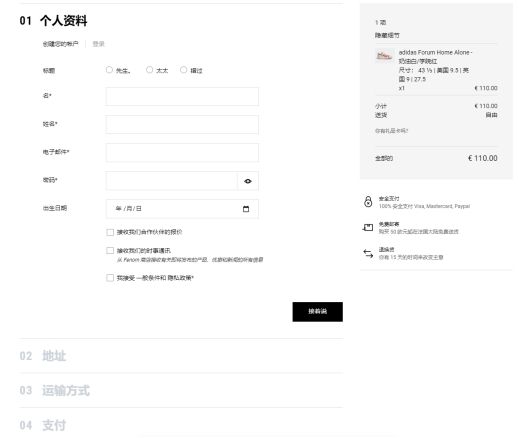Expand the 02 地址 section
Image resolution: width=519 pixels, height=438 pixels.
point(181,356)
